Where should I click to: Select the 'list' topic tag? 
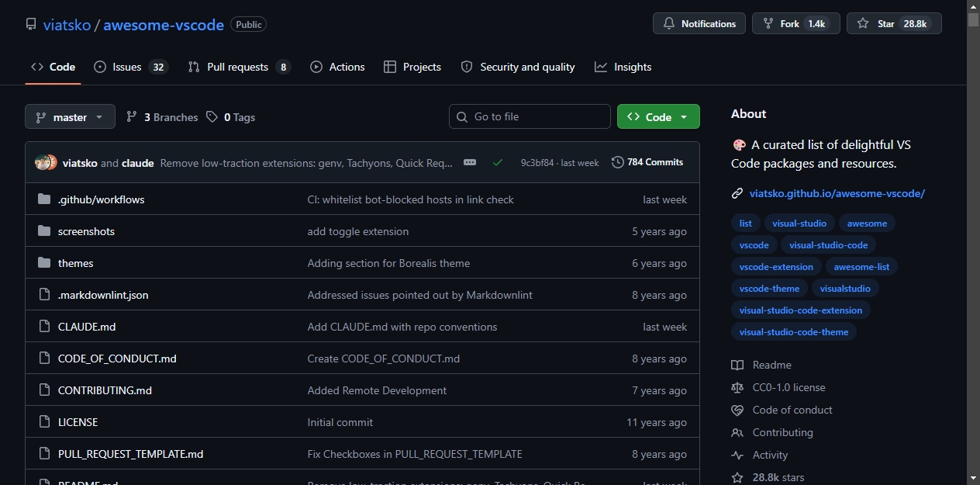(x=746, y=223)
